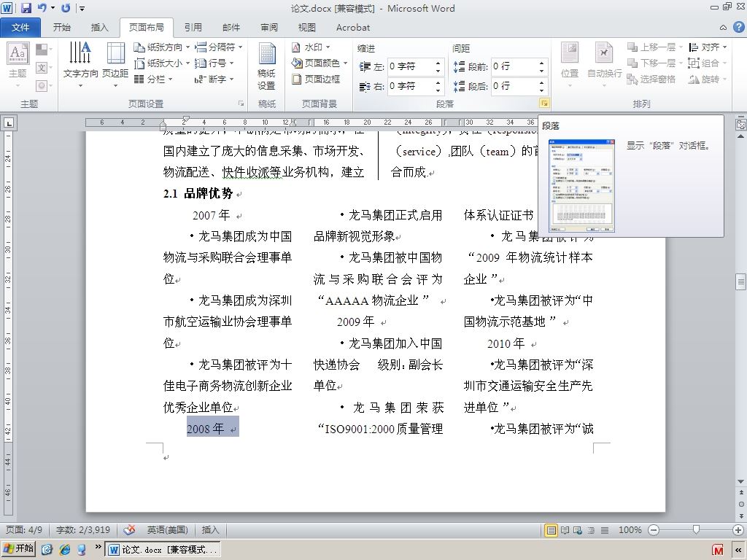Switch to 插入 insert tab
747x560 pixels.
[x=99, y=28]
